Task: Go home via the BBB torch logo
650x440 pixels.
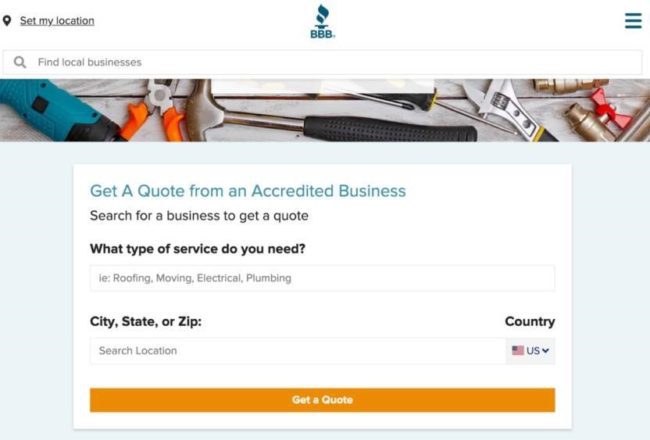Action: tap(323, 22)
